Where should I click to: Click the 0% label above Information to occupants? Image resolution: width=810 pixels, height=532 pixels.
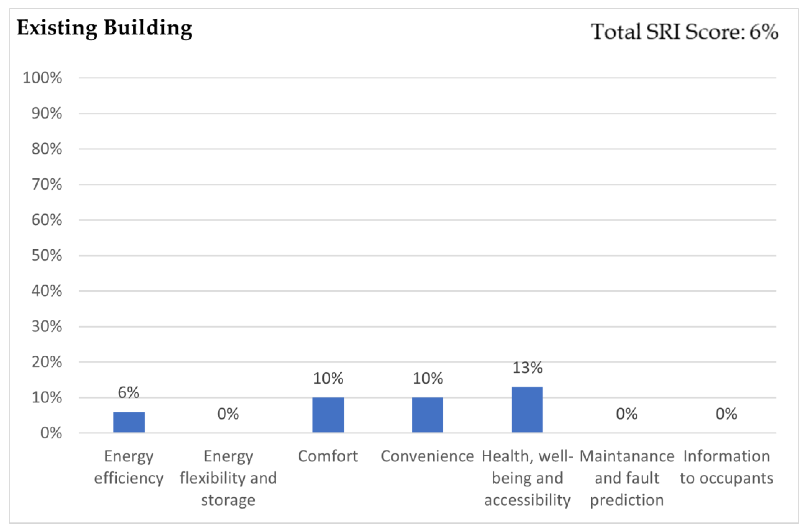pos(726,414)
